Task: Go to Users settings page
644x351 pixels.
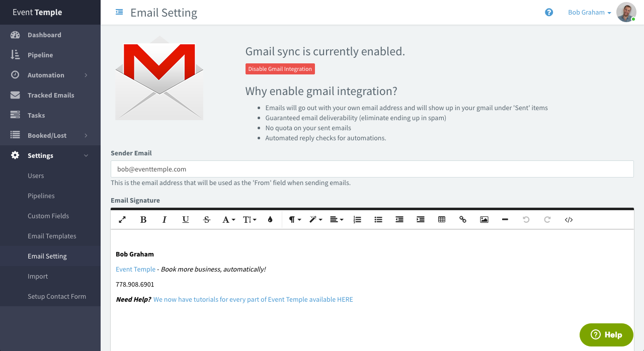Action: (x=50, y=175)
